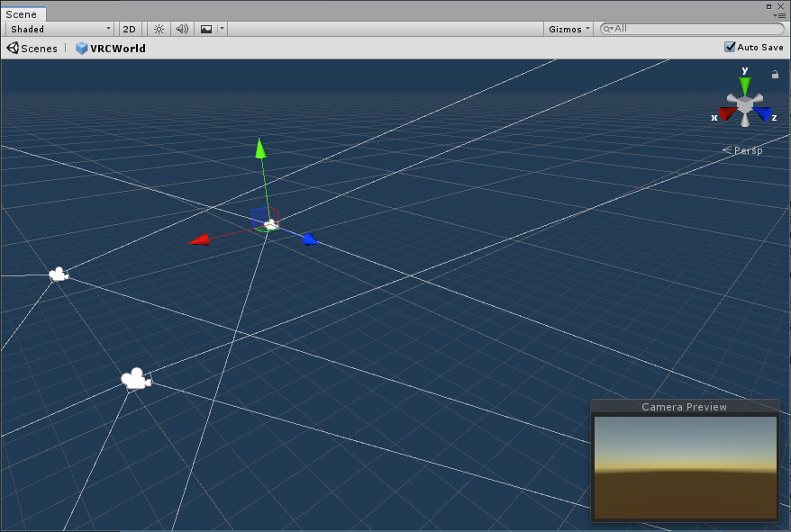Click the Camera Preview title bar
The image size is (791, 532).
[685, 407]
